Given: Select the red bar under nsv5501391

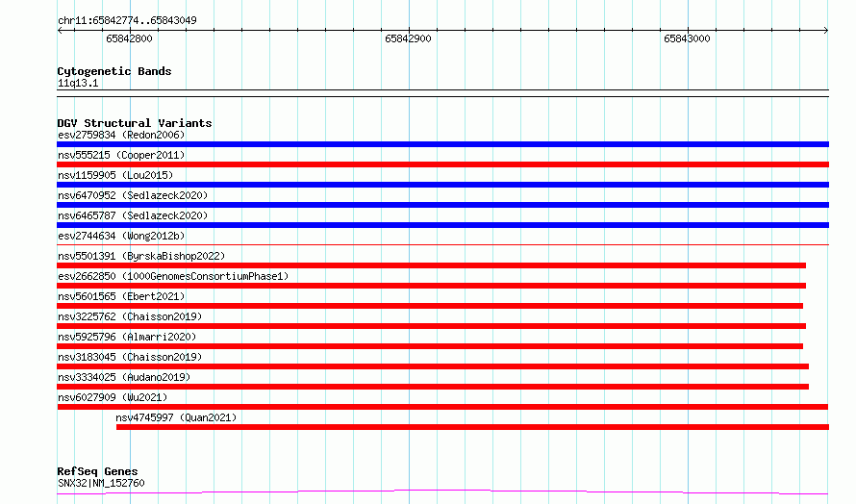Looking at the screenshot, I should pos(431,265).
